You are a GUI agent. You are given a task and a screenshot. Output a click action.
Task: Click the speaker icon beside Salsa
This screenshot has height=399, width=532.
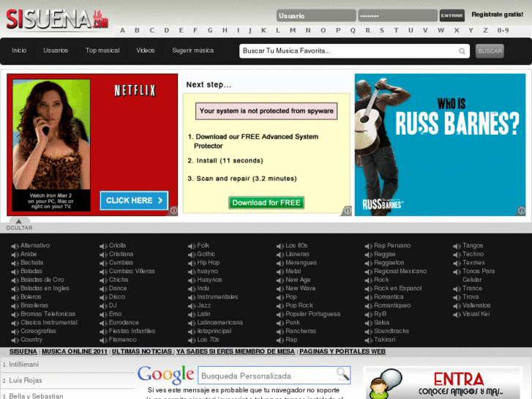[x=369, y=323]
